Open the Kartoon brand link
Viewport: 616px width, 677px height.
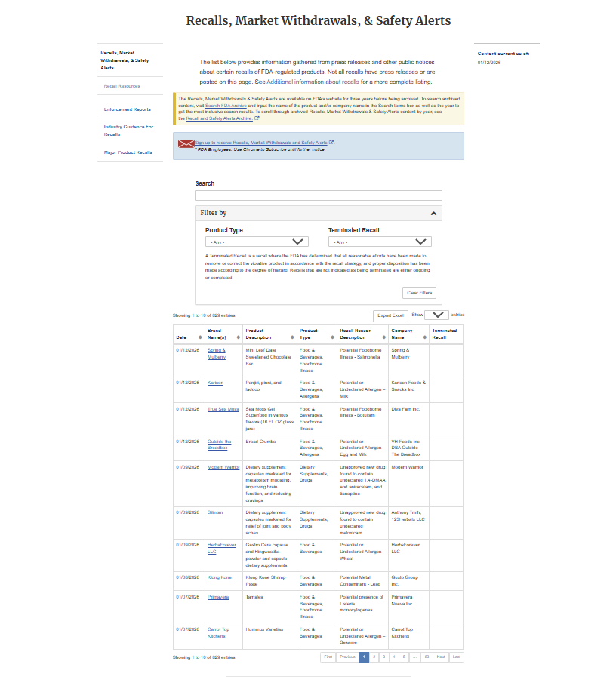[215, 383]
